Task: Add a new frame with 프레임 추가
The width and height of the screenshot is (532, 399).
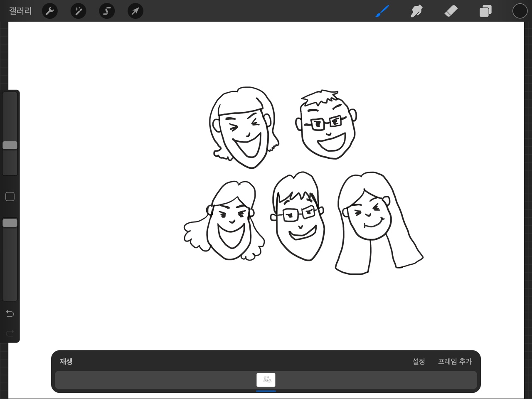Action: (455, 361)
